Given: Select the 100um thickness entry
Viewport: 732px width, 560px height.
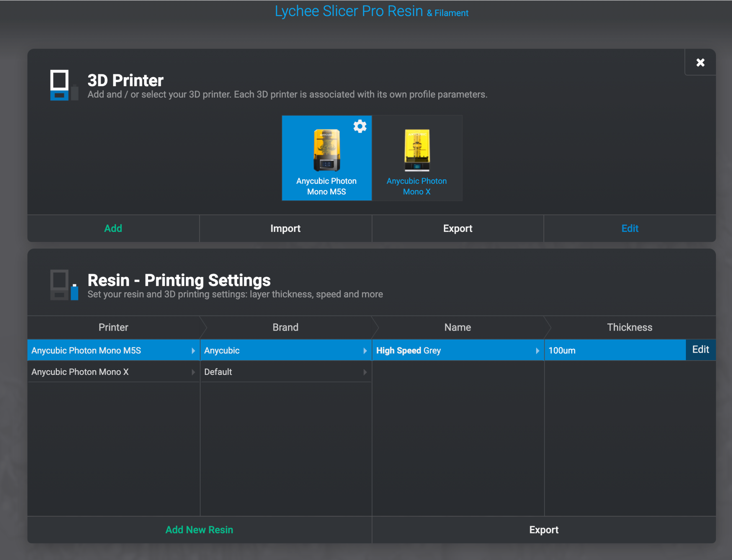Looking at the screenshot, I should (x=615, y=350).
